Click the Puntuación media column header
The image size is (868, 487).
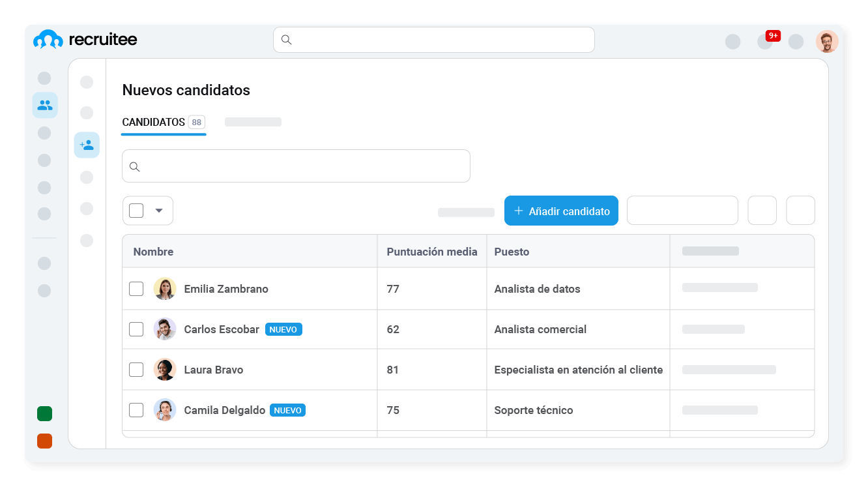tap(432, 251)
